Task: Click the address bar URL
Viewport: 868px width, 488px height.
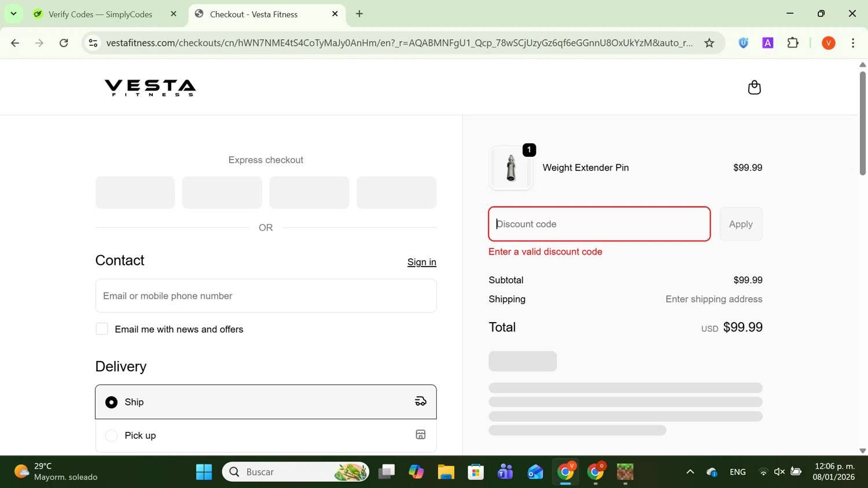Action: pyautogui.click(x=399, y=43)
